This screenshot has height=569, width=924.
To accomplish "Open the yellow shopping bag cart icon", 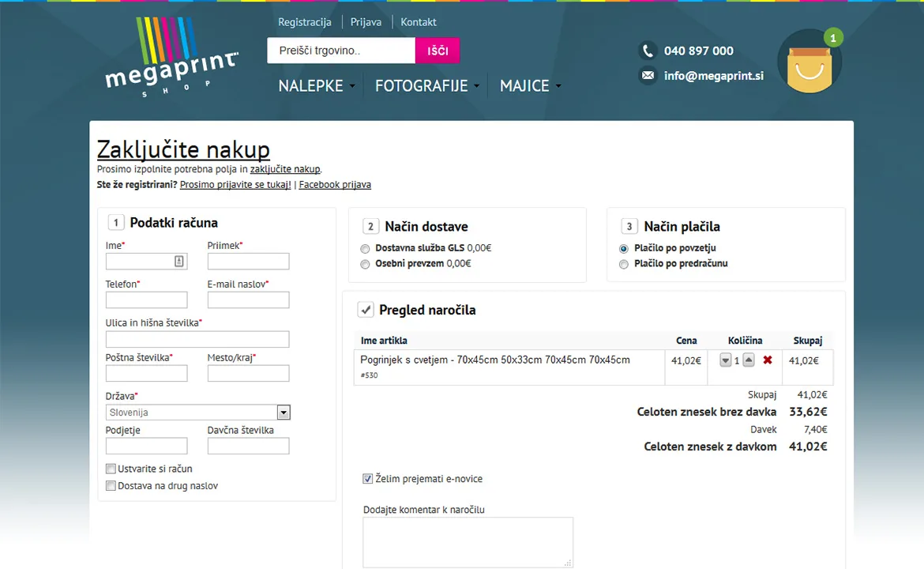I will pyautogui.click(x=809, y=63).
